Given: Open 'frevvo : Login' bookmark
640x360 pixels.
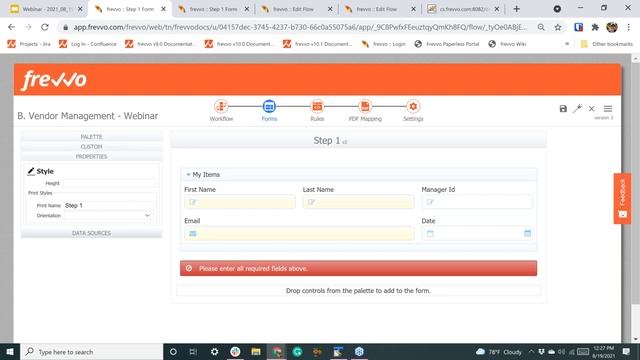Looking at the screenshot, I should pos(383,44).
